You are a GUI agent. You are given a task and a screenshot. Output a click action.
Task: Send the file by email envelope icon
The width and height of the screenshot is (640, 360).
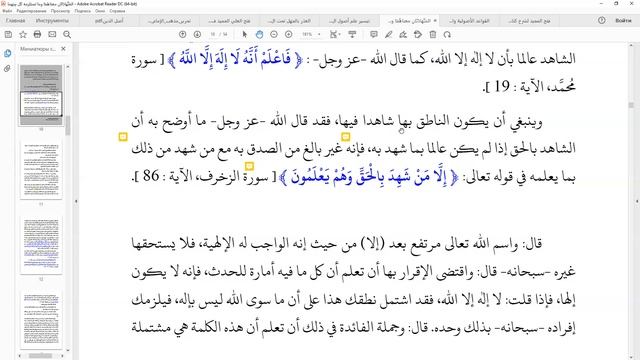[52, 35]
